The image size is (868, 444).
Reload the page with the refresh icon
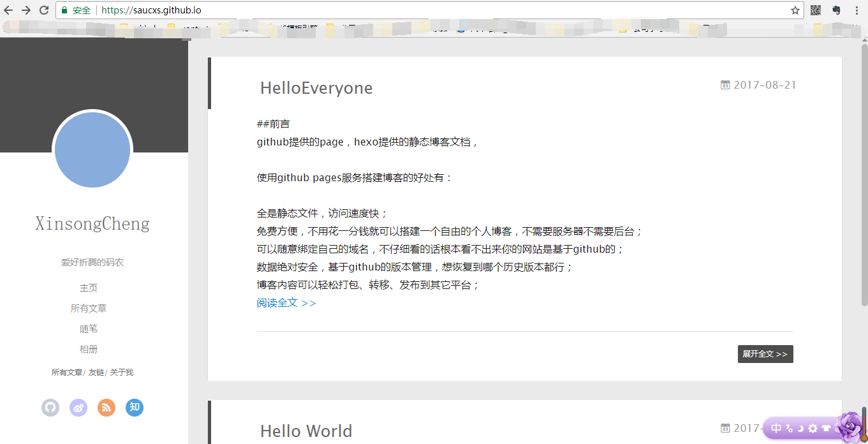(44, 10)
